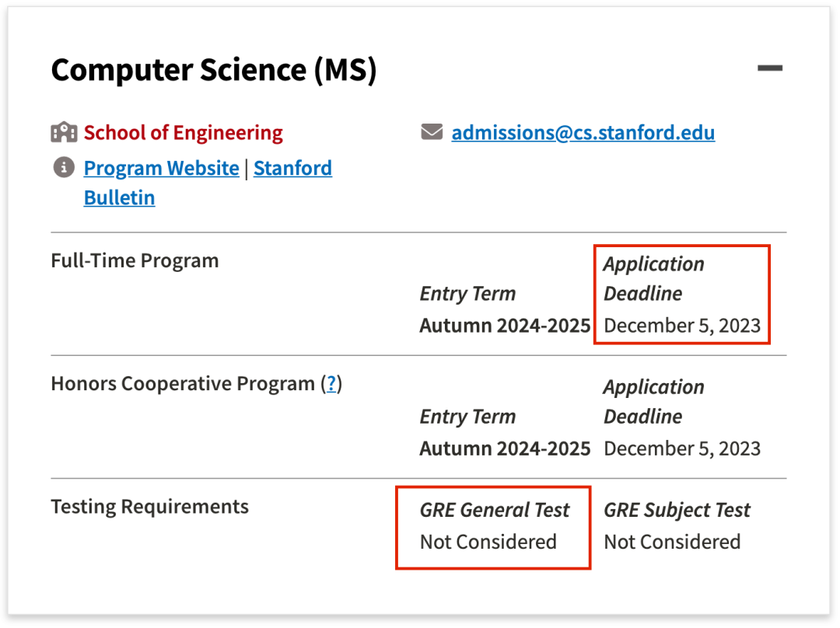Open the Stanford Bulletin link
Screen dimensions: 840x628
point(208,183)
